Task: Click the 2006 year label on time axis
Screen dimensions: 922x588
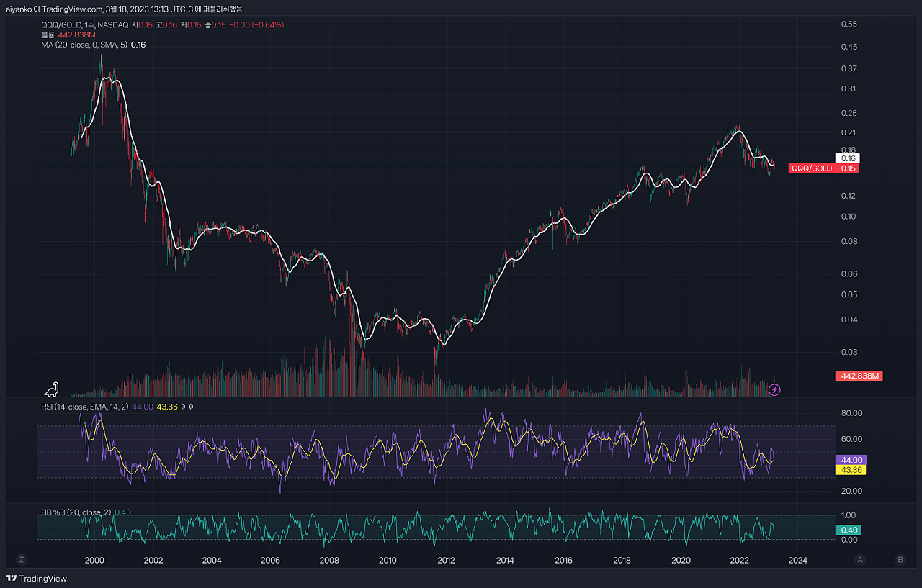Action: tap(270, 560)
